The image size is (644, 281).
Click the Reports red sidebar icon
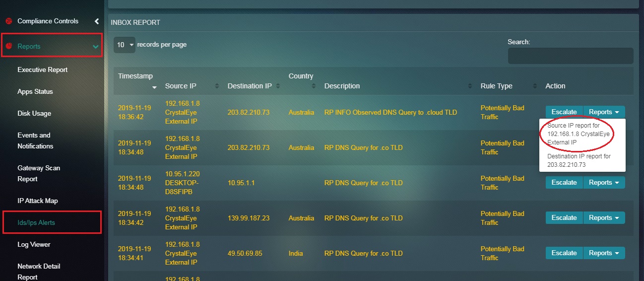click(8, 46)
